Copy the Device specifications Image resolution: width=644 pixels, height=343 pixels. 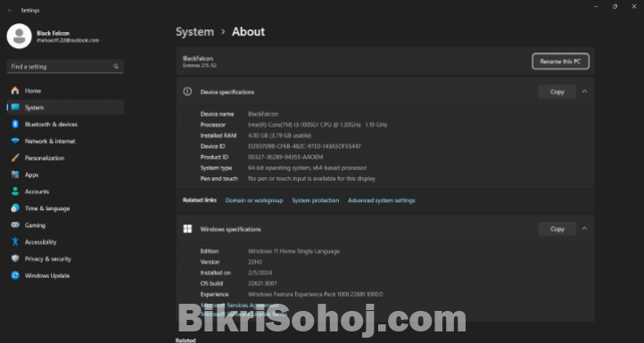(557, 92)
